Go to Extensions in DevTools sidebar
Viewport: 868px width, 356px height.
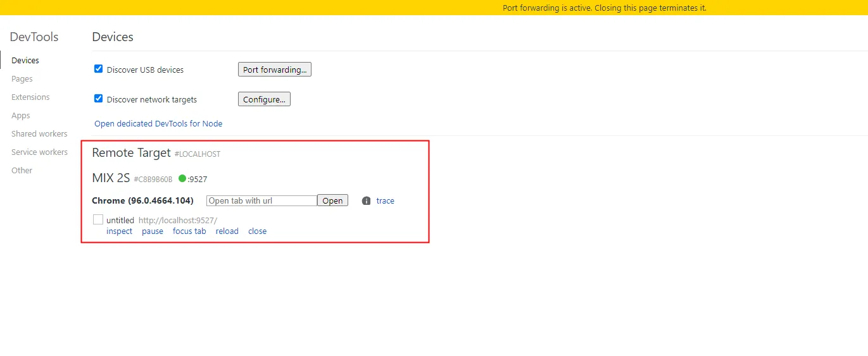pyautogui.click(x=30, y=97)
